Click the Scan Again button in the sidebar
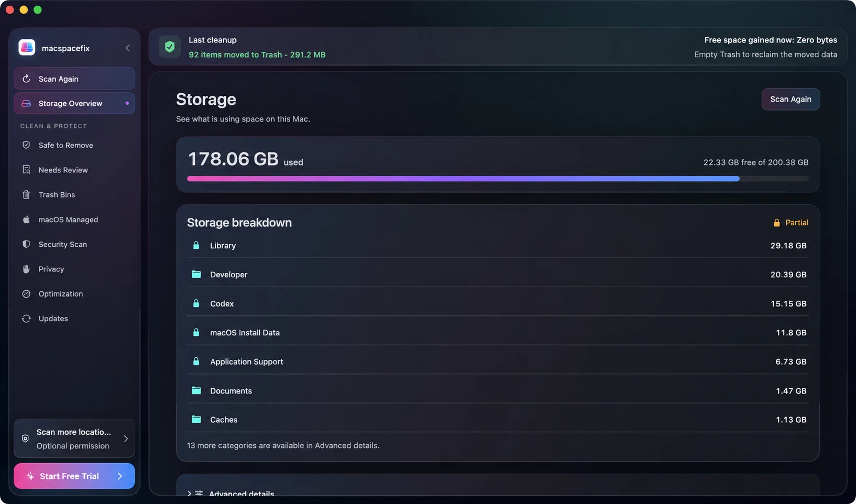 click(x=74, y=79)
